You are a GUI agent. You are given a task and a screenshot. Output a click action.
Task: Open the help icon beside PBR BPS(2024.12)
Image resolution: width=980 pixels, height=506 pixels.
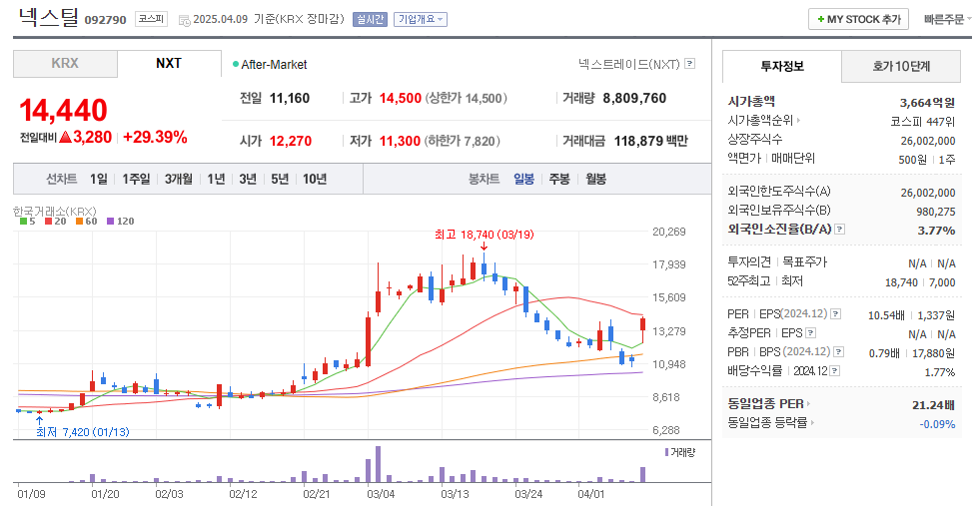click(x=839, y=352)
